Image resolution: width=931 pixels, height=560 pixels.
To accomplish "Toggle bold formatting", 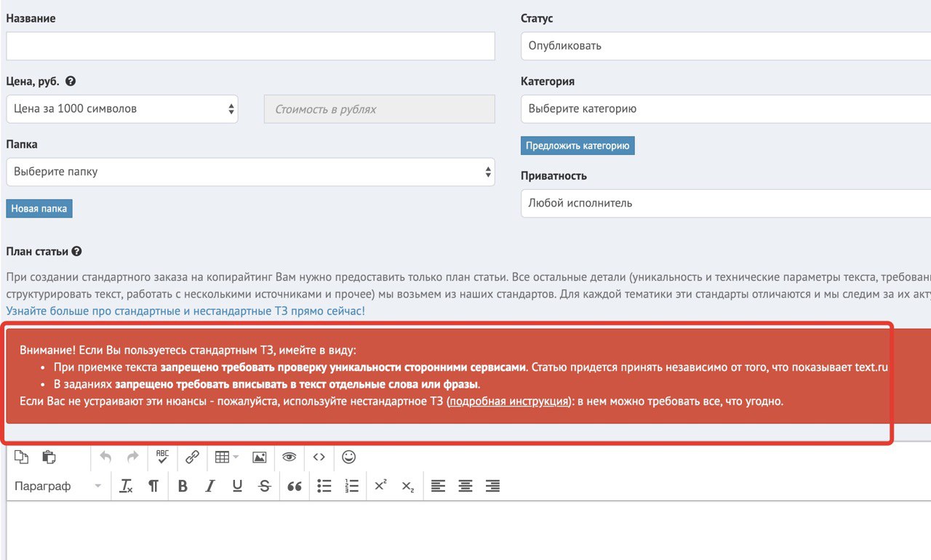I will 183,486.
